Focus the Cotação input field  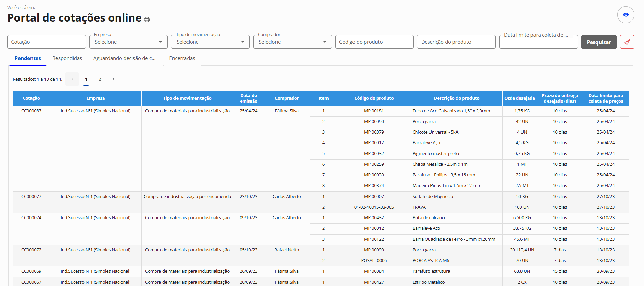47,42
